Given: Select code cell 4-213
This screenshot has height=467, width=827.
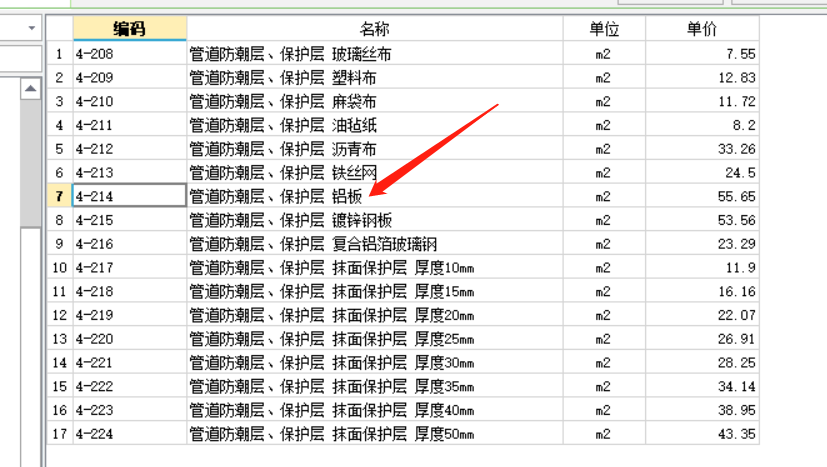Looking at the screenshot, I should coord(130,173).
